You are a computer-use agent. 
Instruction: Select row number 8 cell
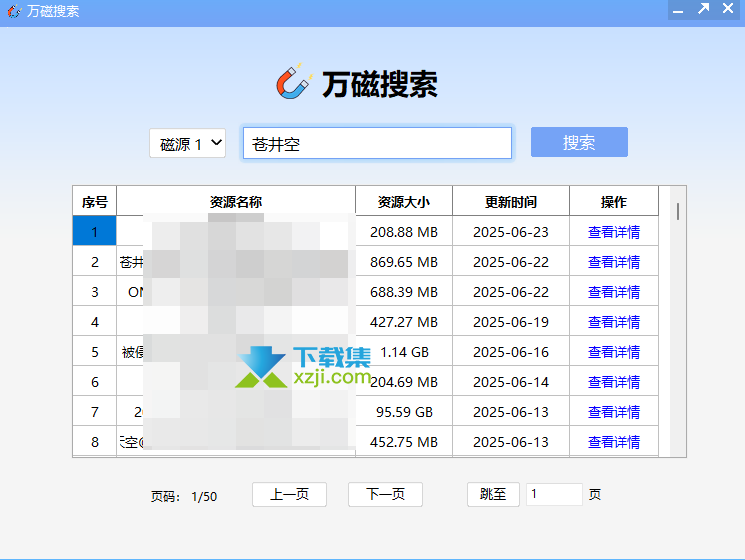(95, 441)
